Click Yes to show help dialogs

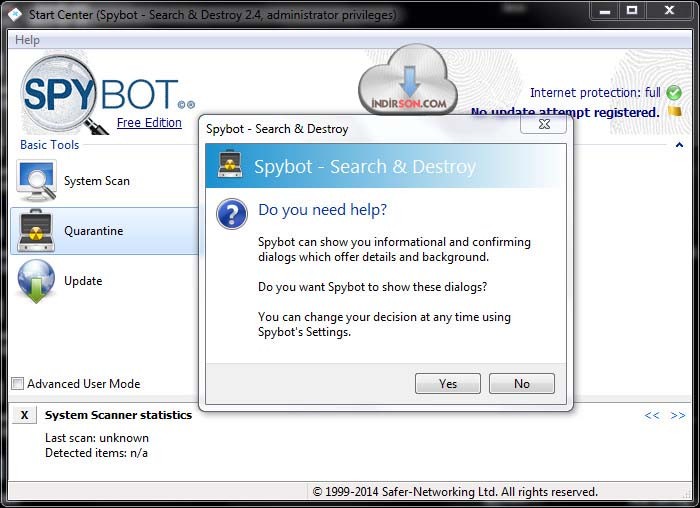tap(448, 383)
